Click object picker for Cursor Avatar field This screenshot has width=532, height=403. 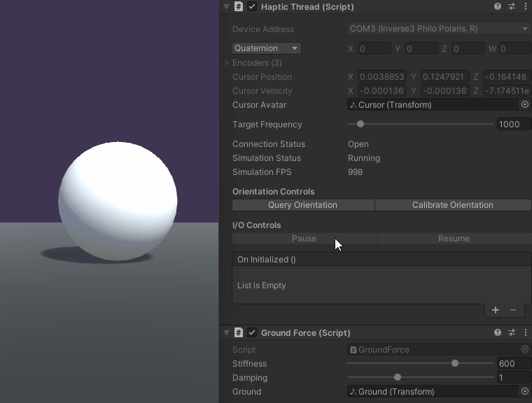[524, 105]
